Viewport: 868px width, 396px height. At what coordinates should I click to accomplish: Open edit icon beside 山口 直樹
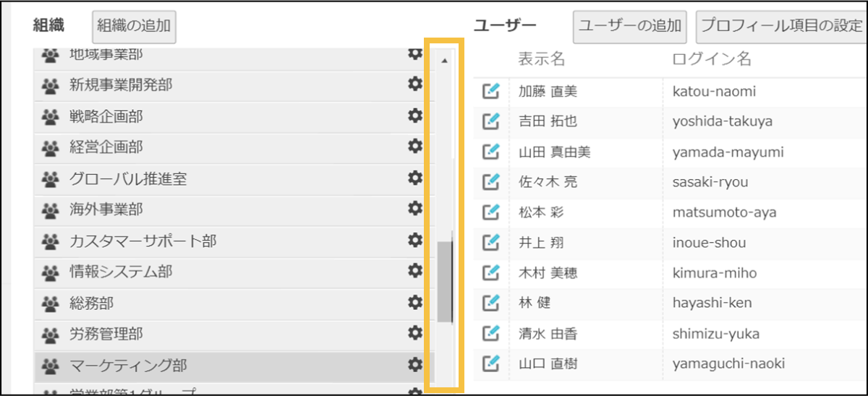pos(491,363)
